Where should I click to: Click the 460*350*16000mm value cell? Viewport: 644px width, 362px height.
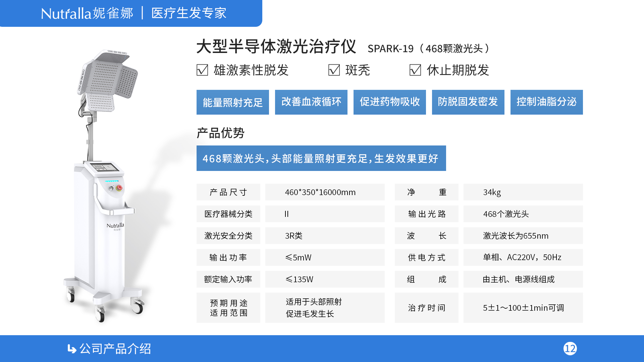pyautogui.click(x=325, y=192)
